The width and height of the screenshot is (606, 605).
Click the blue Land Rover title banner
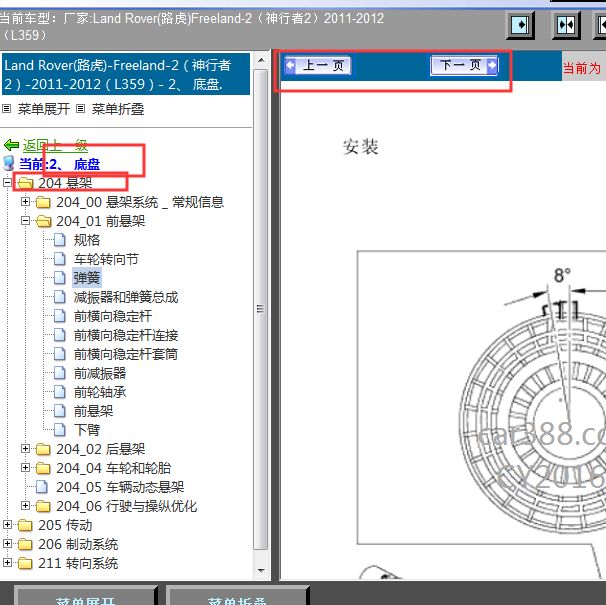[x=126, y=74]
